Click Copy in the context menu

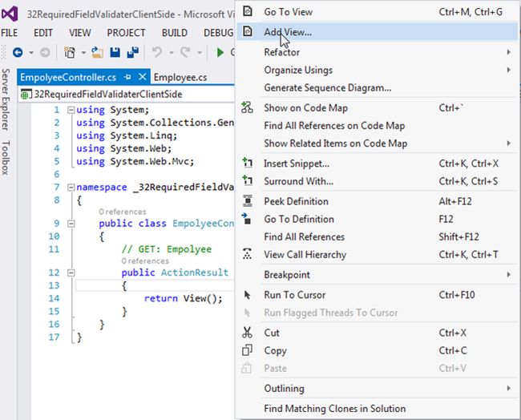(x=275, y=350)
